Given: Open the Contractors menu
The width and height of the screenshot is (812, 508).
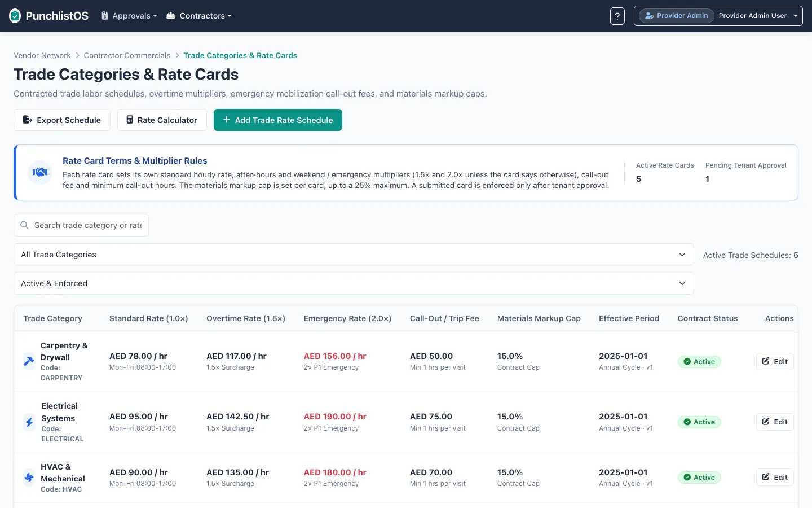Looking at the screenshot, I should pyautogui.click(x=199, y=16).
